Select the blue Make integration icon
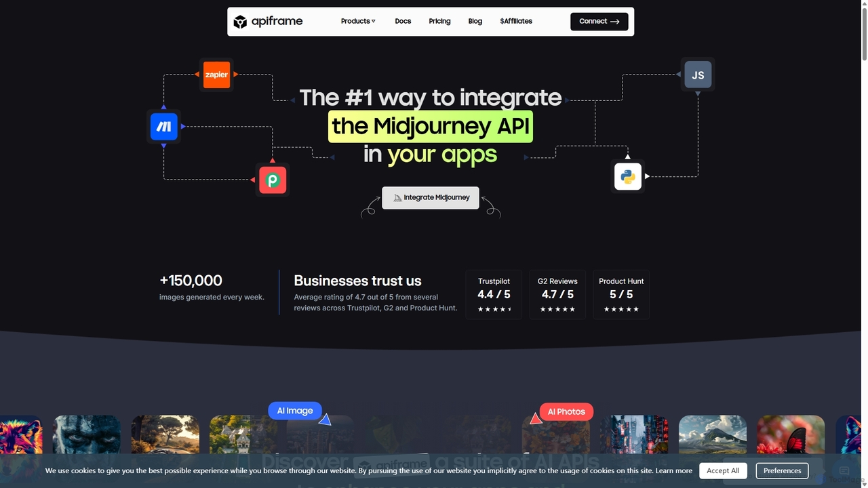This screenshot has width=868, height=488. point(163,126)
